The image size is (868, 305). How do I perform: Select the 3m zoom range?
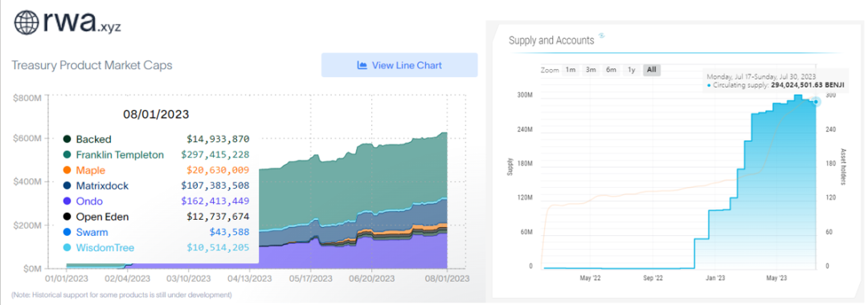click(x=591, y=70)
